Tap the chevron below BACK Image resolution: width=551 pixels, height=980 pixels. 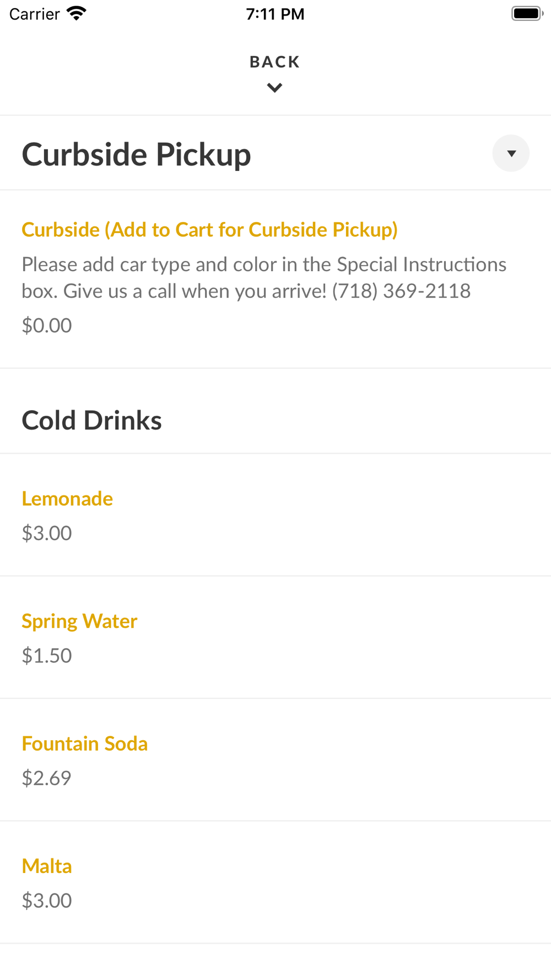274,88
